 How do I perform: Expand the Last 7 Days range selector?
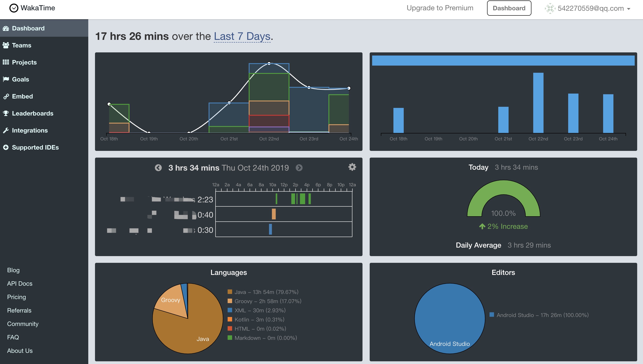pos(242,36)
